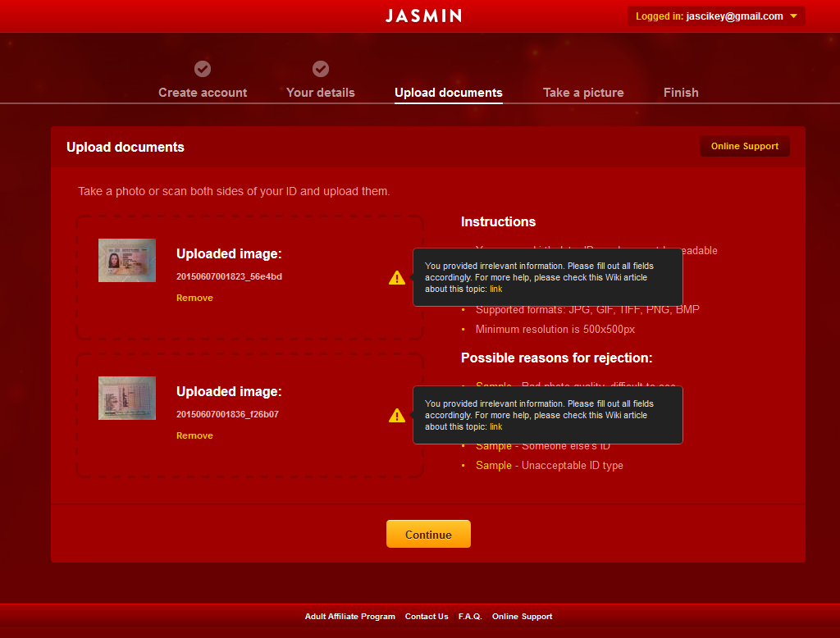Open Sample link for Someone else's ID

[x=493, y=445]
